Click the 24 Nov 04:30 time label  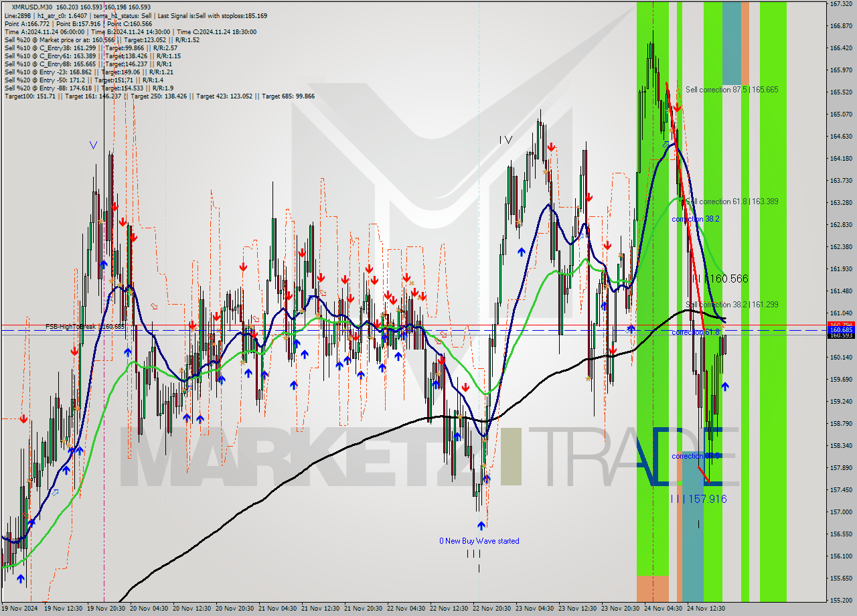[x=664, y=609]
